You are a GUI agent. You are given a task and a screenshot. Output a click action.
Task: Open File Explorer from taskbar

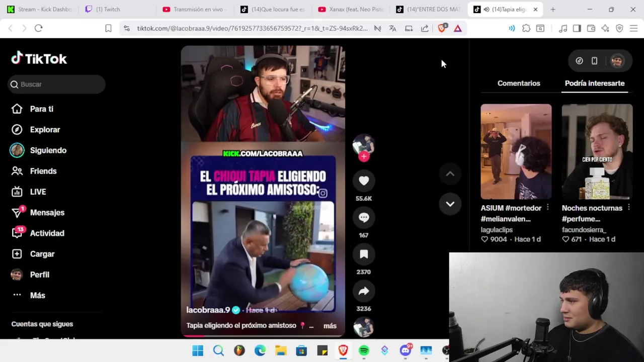tap(281, 350)
